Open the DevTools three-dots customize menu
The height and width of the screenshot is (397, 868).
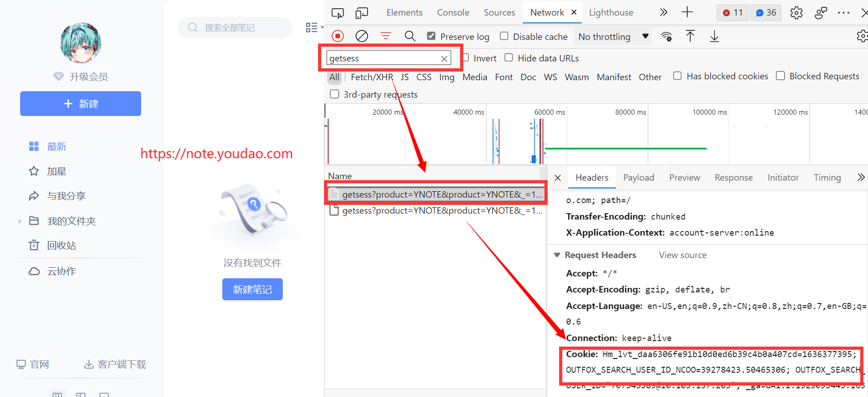(x=843, y=13)
